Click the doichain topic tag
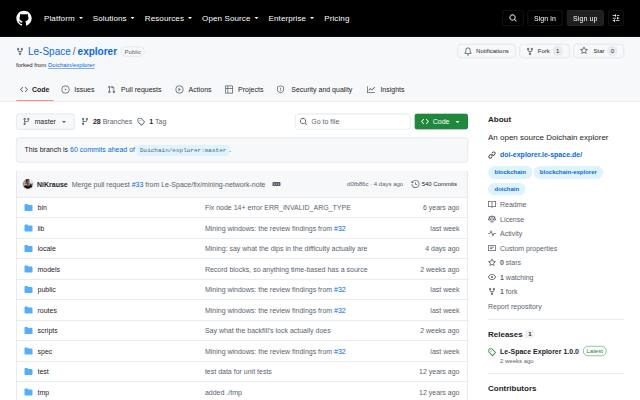640x400 pixels. (x=507, y=189)
